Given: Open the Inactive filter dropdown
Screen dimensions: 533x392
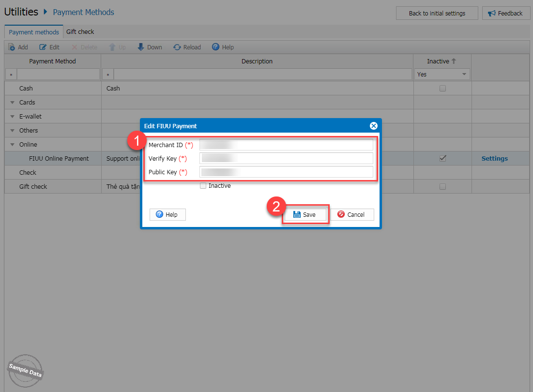Looking at the screenshot, I should [464, 75].
